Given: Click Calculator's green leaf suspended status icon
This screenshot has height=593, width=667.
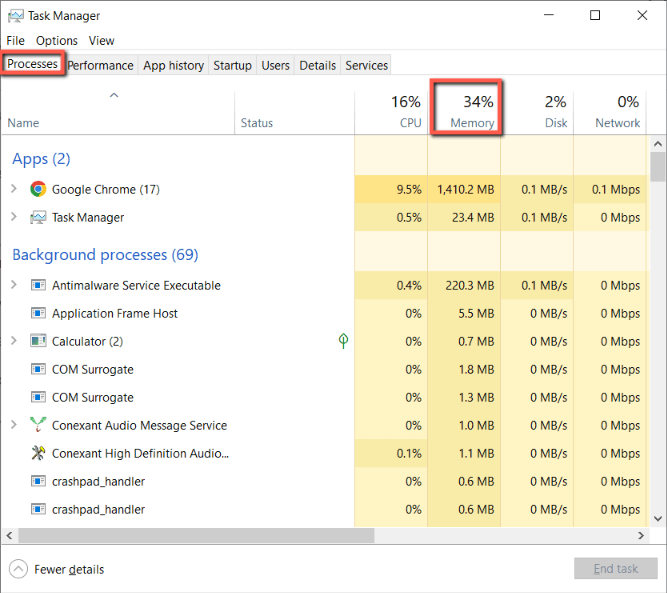Looking at the screenshot, I should [343, 341].
